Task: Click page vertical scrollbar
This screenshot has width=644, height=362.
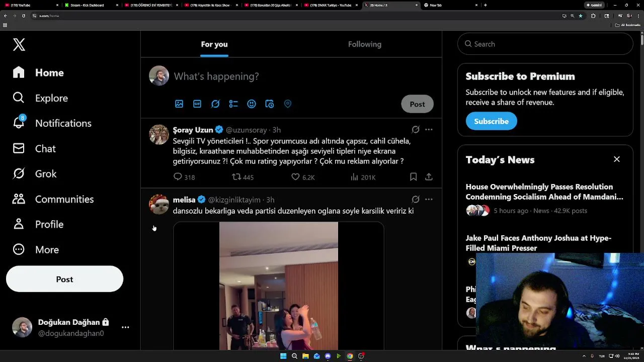Action: pos(641,40)
